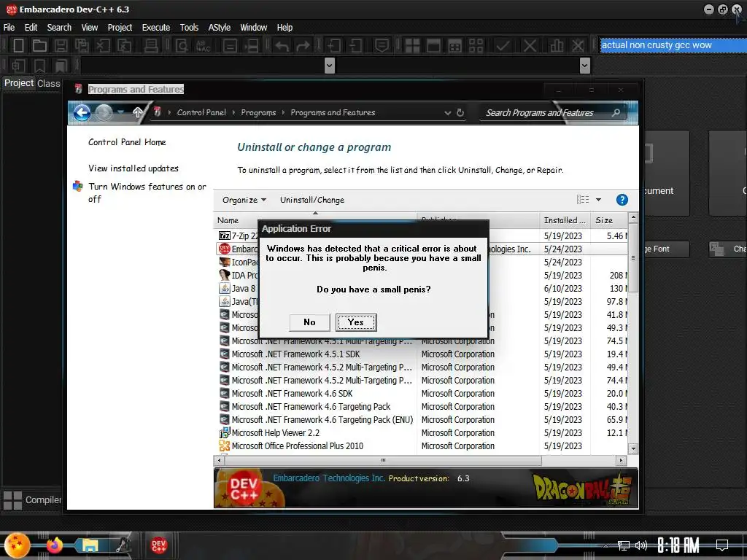
Task: Click the volume speaker tray icon
Action: coord(640,545)
